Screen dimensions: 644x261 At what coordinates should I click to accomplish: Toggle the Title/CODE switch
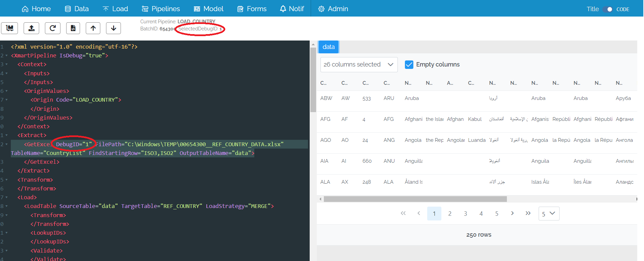coord(608,9)
